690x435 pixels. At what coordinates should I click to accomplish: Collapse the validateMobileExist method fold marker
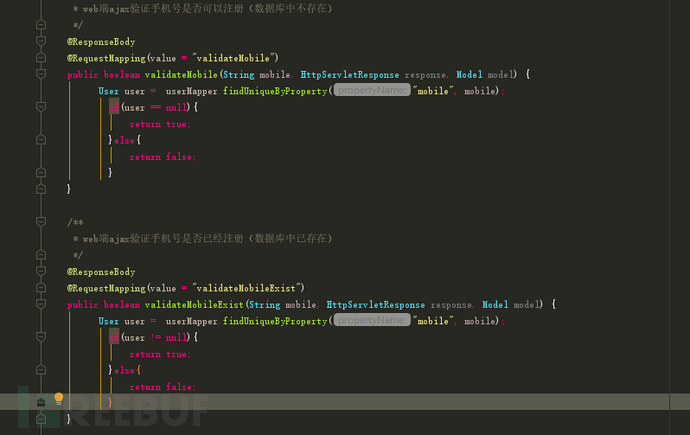41,304
